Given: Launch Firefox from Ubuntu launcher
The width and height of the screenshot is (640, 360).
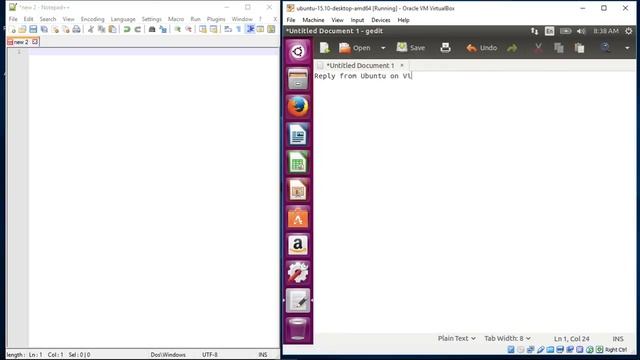Looking at the screenshot, I should [298, 107].
